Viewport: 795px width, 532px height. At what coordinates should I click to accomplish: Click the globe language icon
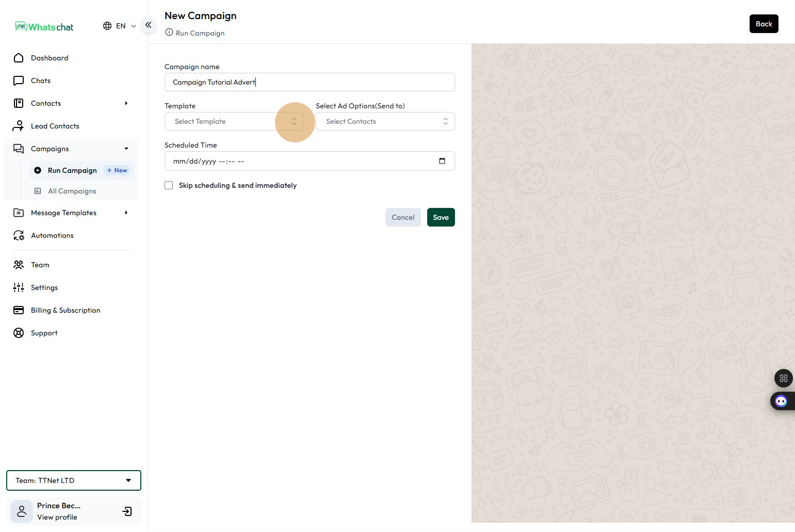[x=107, y=26]
